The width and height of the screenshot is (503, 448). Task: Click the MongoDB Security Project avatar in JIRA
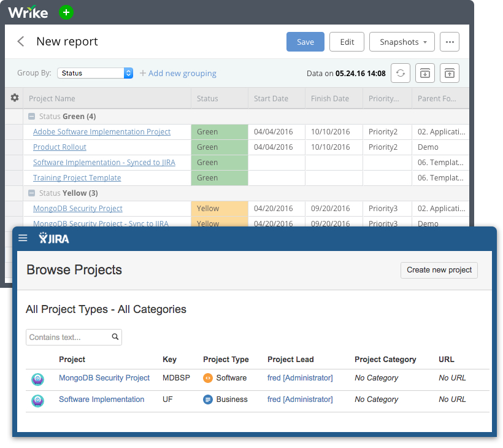point(37,379)
